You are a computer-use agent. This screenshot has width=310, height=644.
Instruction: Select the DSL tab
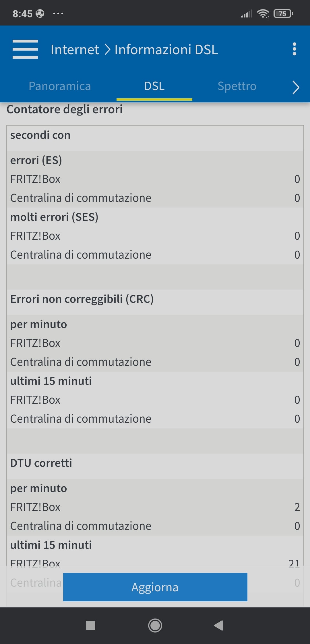(x=154, y=86)
